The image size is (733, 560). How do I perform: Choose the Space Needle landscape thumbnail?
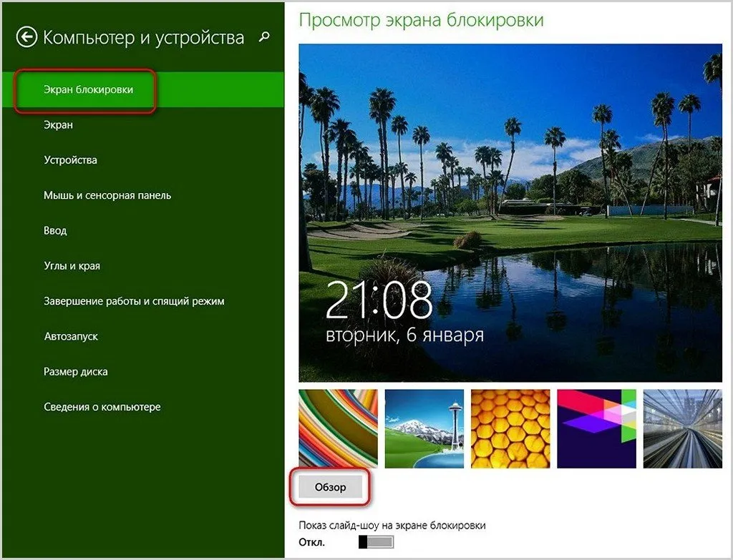424,428
